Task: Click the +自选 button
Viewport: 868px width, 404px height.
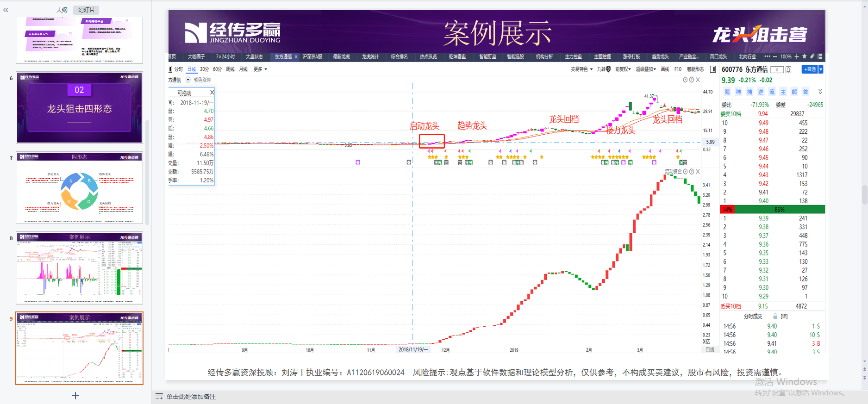Action: click(x=810, y=69)
